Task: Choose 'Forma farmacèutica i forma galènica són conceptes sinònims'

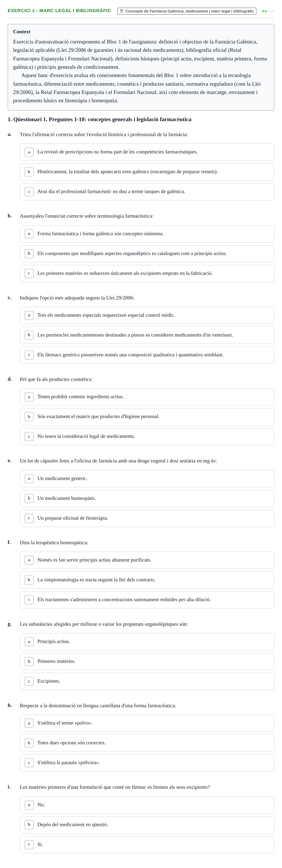Action: pyautogui.click(x=147, y=234)
